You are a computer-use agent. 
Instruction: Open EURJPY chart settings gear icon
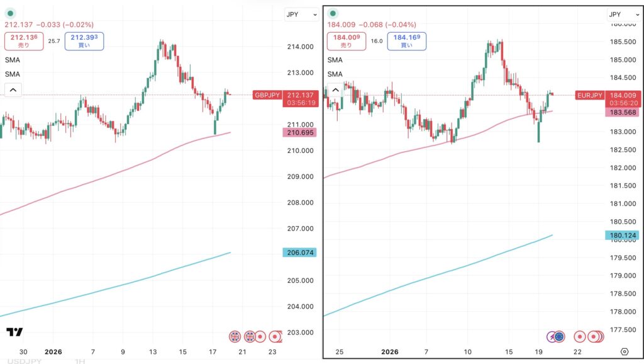coord(624,351)
